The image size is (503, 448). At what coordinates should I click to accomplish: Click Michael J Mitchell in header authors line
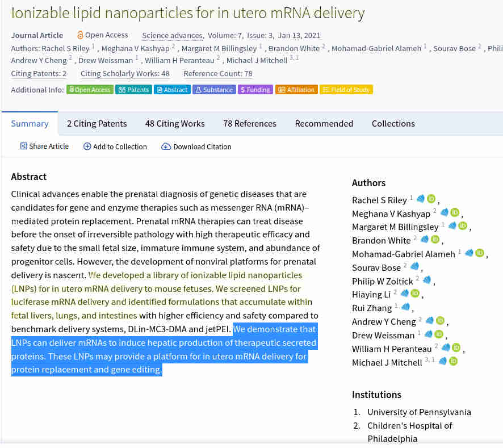click(x=257, y=60)
